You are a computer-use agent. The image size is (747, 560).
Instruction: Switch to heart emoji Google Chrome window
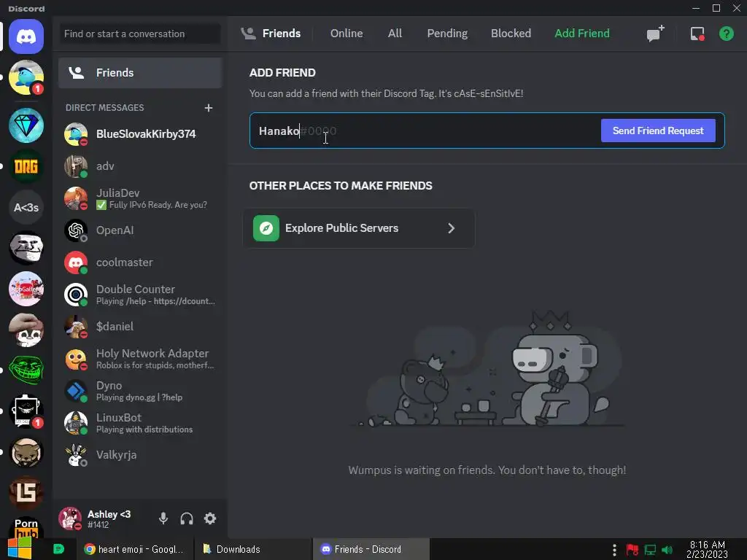click(x=135, y=549)
